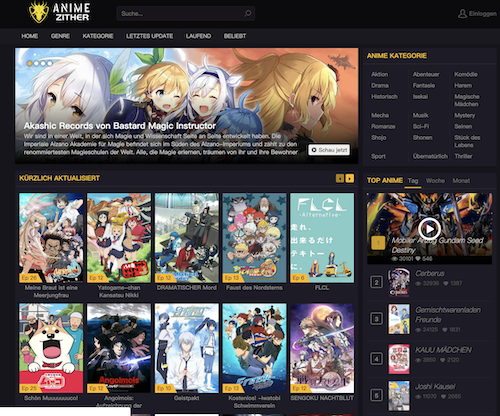Select the fourth slider dot indicator
Viewport: 500px width, 416px height.
tap(50, 63)
